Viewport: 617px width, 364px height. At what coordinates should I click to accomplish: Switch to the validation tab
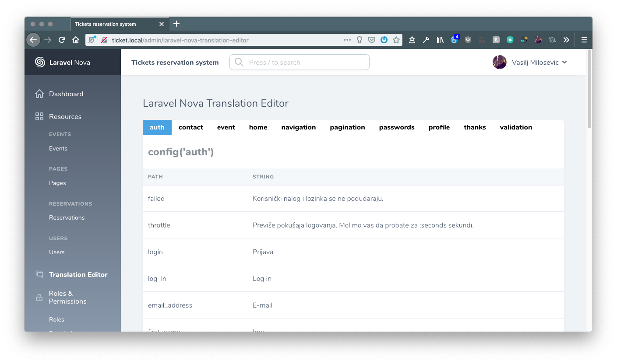point(516,127)
